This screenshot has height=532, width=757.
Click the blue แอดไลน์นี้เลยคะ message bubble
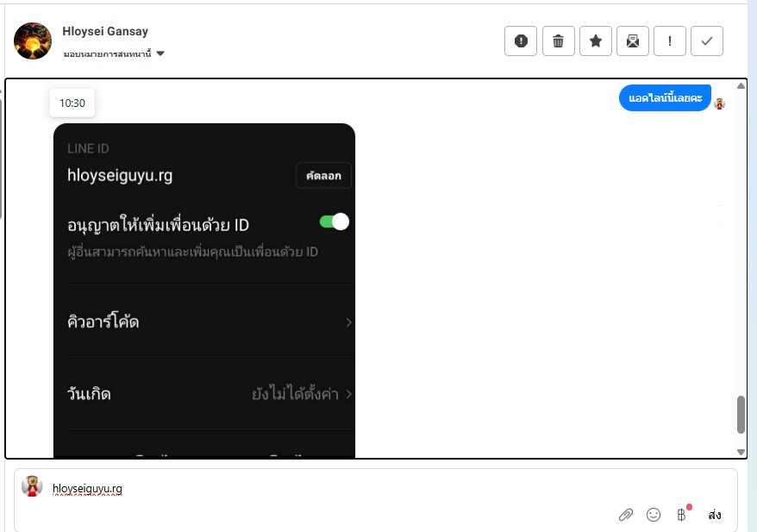pyautogui.click(x=665, y=98)
